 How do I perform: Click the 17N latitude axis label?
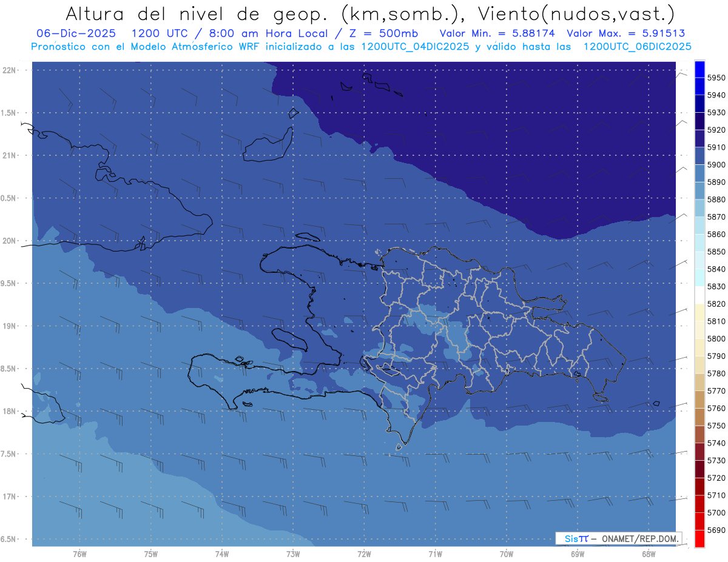point(8,497)
